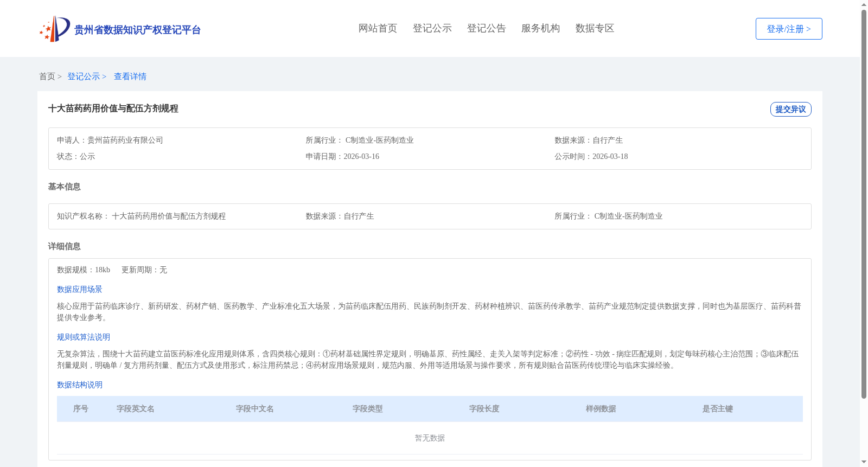868x467 pixels.
Task: Open the 数据专区 navigation item
Action: point(595,28)
